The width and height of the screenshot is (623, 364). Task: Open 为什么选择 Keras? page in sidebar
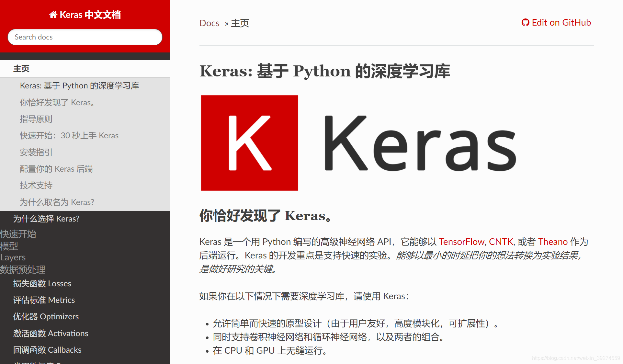[46, 219]
